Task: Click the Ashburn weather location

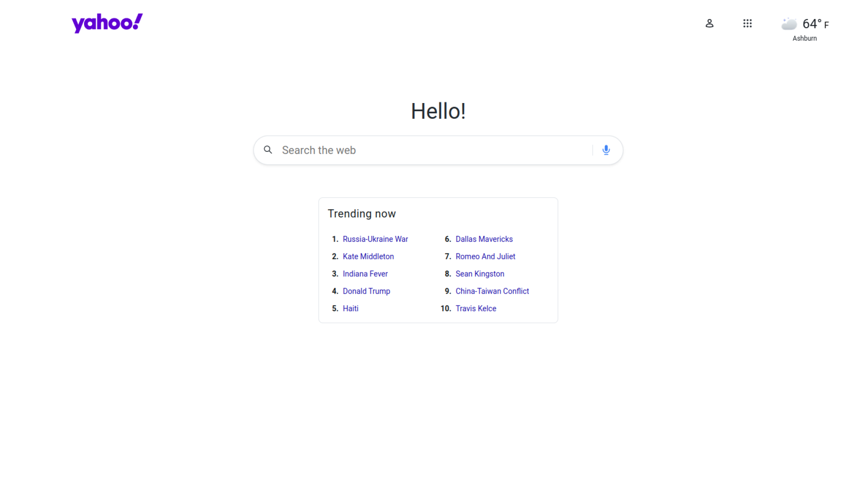Action: [804, 38]
